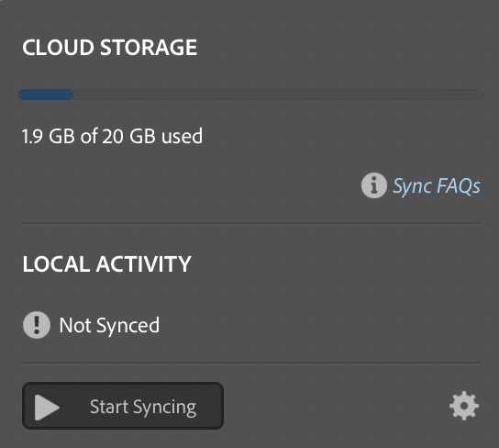Screen dimensions: 499x448
Task: Click the Start Syncing button label
Action: click(x=143, y=408)
